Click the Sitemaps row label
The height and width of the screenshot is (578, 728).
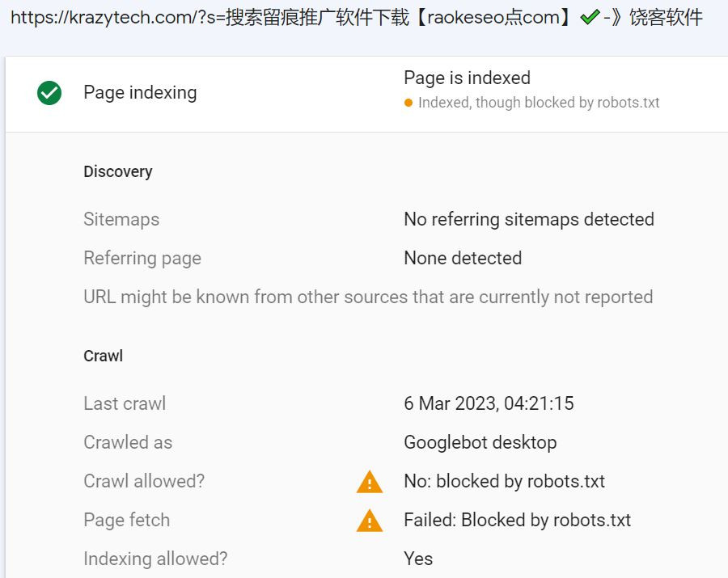(121, 219)
